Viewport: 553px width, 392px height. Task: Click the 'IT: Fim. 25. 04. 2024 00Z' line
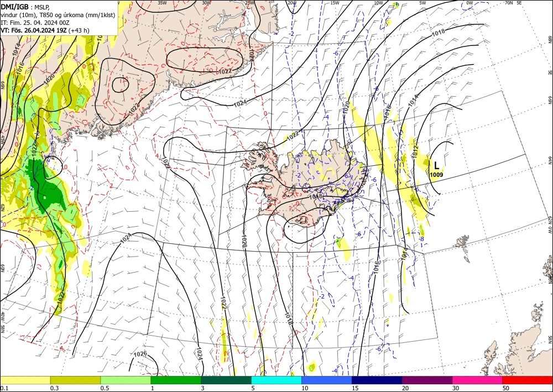pyautogui.click(x=35, y=22)
